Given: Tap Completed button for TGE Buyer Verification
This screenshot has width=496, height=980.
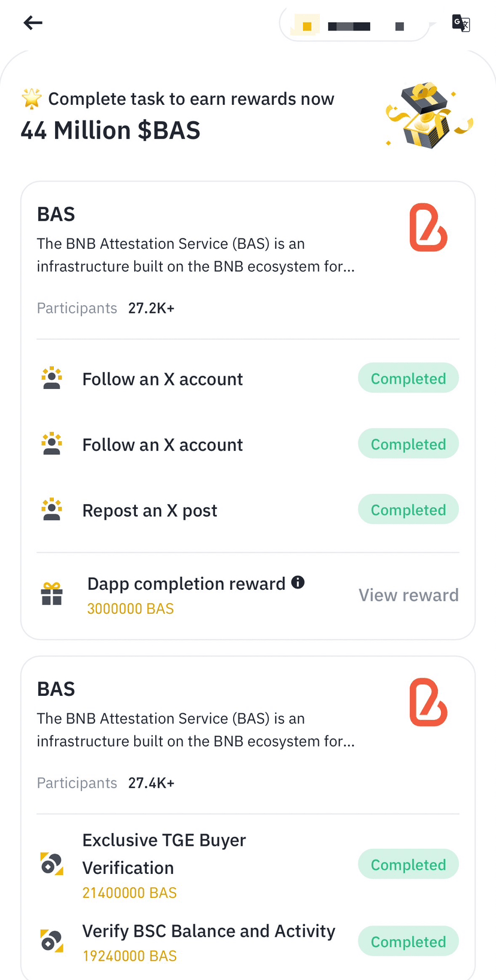Looking at the screenshot, I should click(x=409, y=864).
